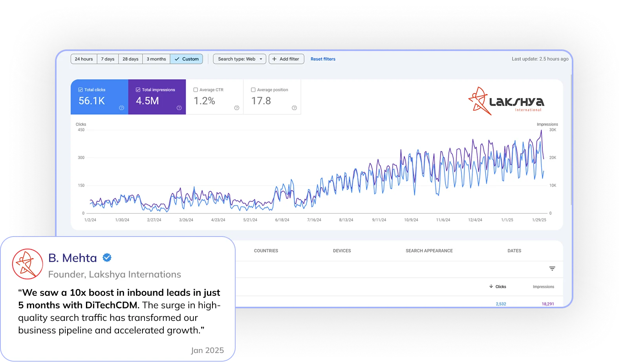Sort by Clicks column header
Screen dimensions: 626x364
point(498,287)
